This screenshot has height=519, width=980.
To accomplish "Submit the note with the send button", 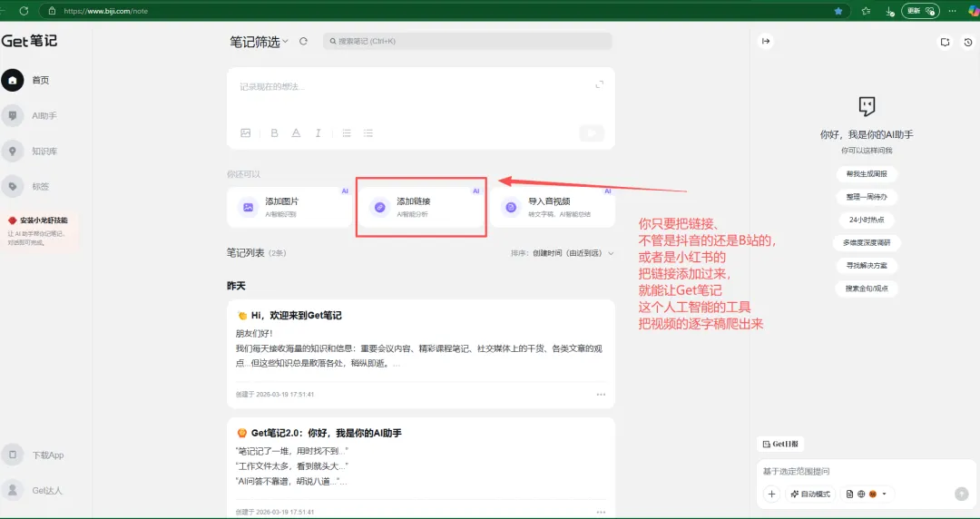I will (x=592, y=132).
